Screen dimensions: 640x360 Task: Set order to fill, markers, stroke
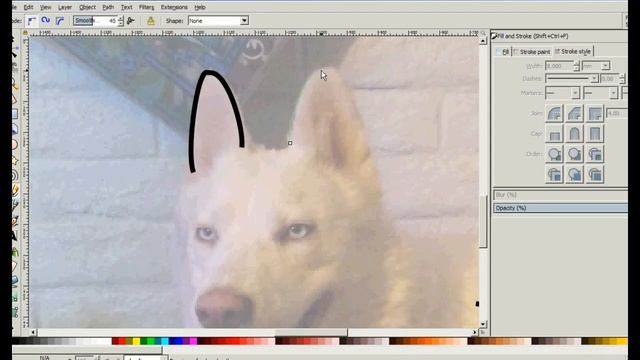[x=595, y=154]
